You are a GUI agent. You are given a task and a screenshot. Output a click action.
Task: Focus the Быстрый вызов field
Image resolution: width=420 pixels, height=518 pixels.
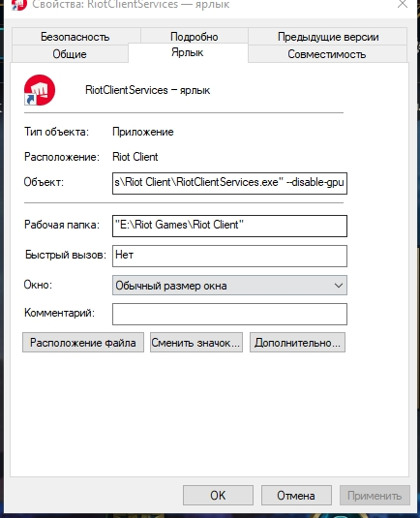coord(229,256)
